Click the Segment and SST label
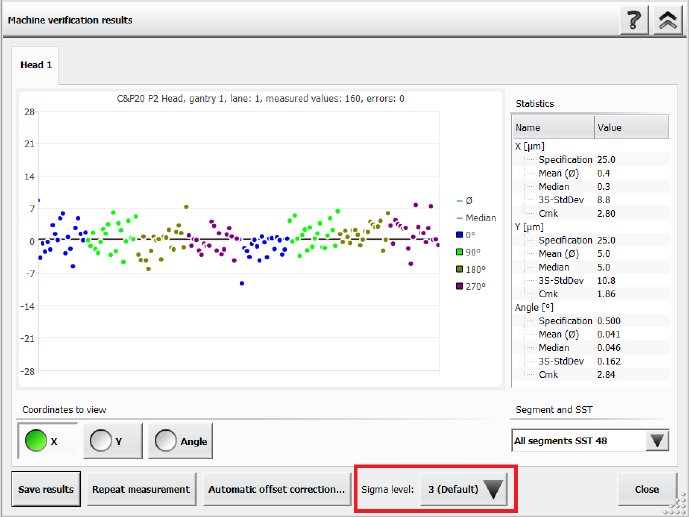689x517 pixels. pyautogui.click(x=554, y=410)
